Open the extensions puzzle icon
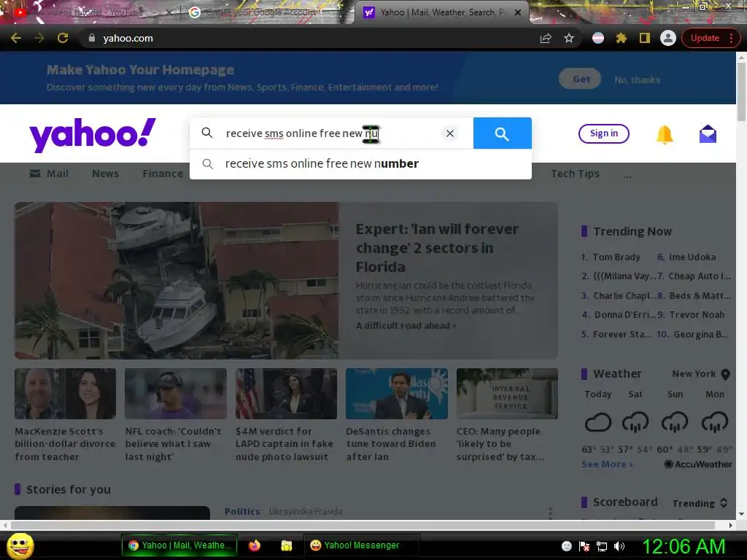 [x=622, y=38]
